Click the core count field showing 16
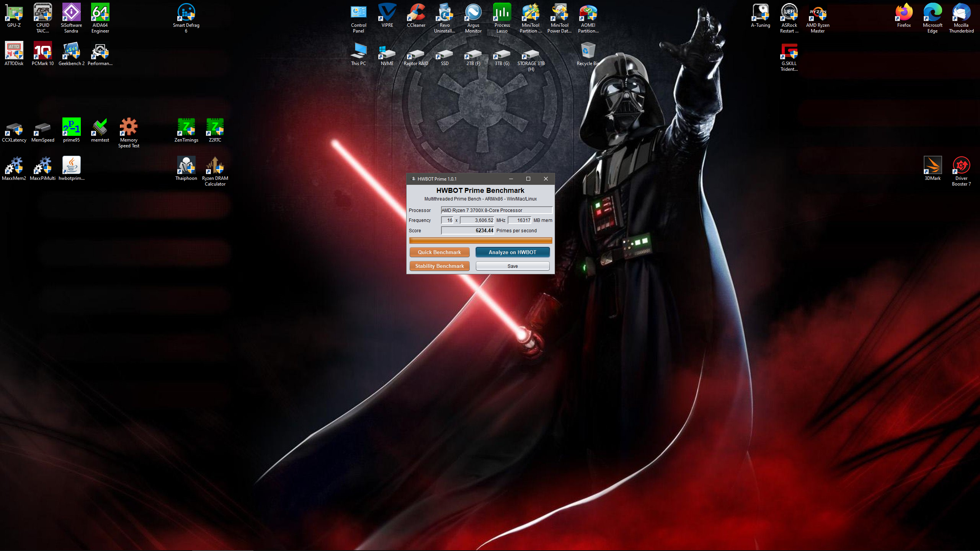The image size is (980, 551). pos(448,220)
